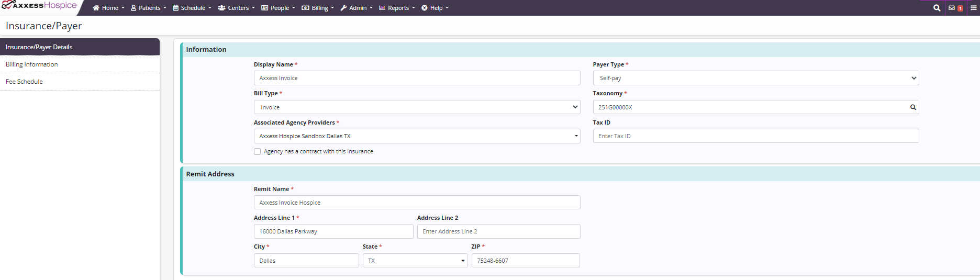Click the Taxonomy search magnifier icon
Screen dimensions: 980x280
913,107
